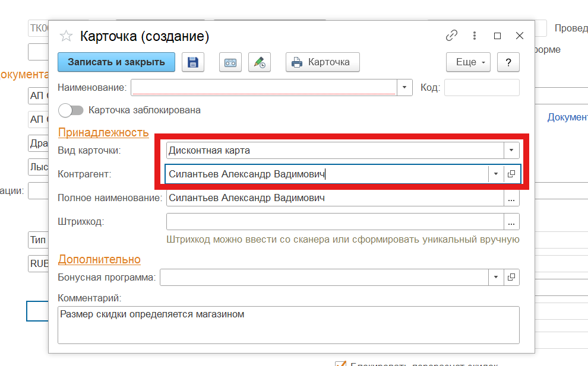Click the star icon to add to favorites
Screen dimensions: 588x366
(66, 36)
